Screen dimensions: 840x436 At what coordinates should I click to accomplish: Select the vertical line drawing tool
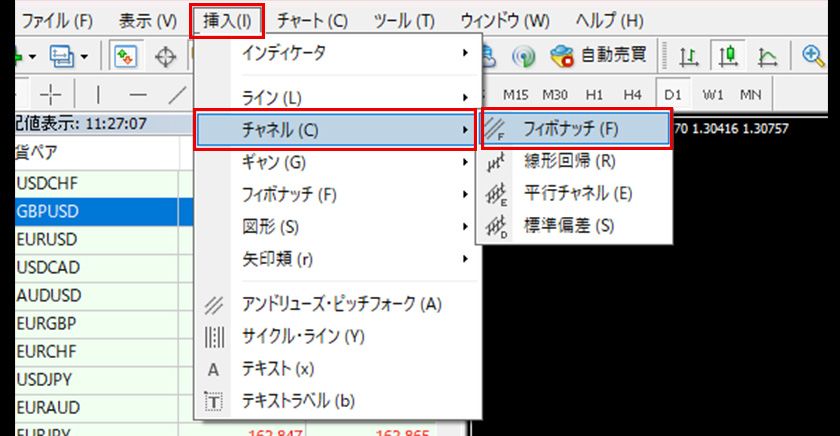(x=98, y=95)
